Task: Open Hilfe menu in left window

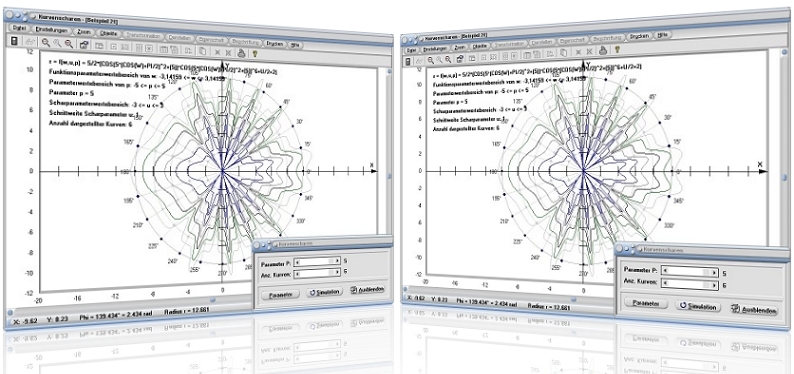Action: 295,45
